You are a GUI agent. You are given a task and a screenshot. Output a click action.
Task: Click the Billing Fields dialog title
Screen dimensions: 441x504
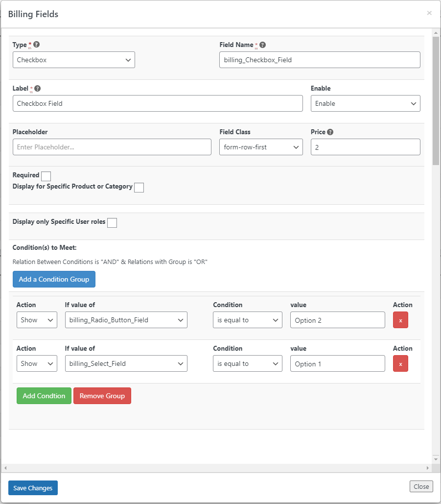[33, 14]
